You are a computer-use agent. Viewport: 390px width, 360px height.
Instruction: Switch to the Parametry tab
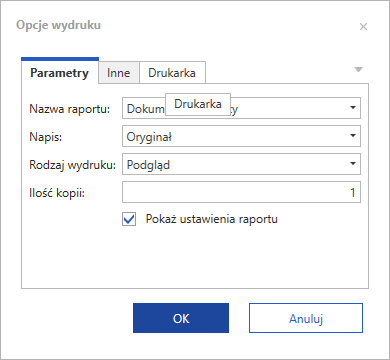(x=60, y=73)
